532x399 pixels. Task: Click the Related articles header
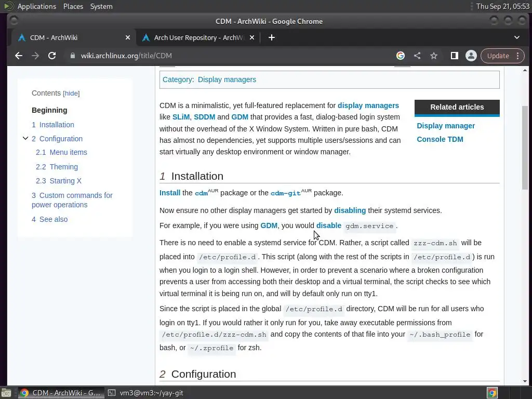coord(457,107)
